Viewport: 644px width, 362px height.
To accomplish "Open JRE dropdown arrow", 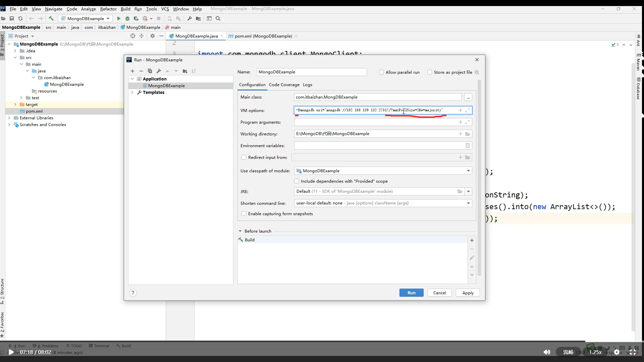I will point(468,191).
